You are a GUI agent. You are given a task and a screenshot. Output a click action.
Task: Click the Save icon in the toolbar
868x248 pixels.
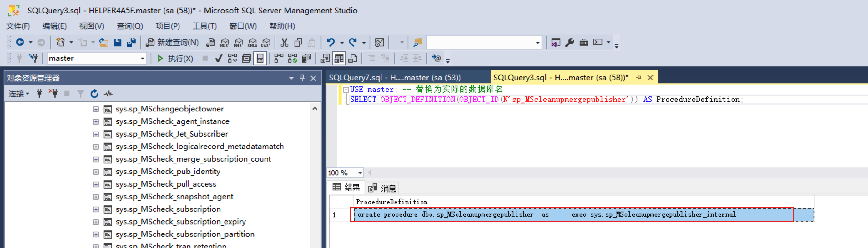coord(117,43)
